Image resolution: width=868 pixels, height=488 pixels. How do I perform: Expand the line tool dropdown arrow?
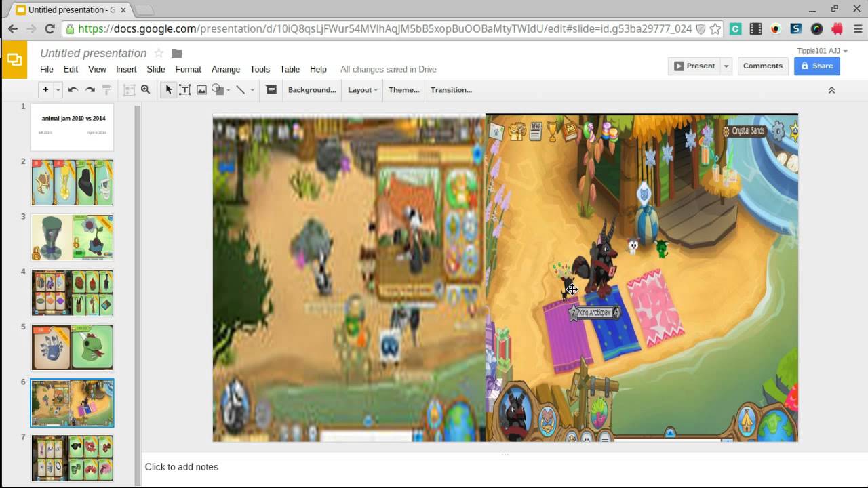[252, 89]
